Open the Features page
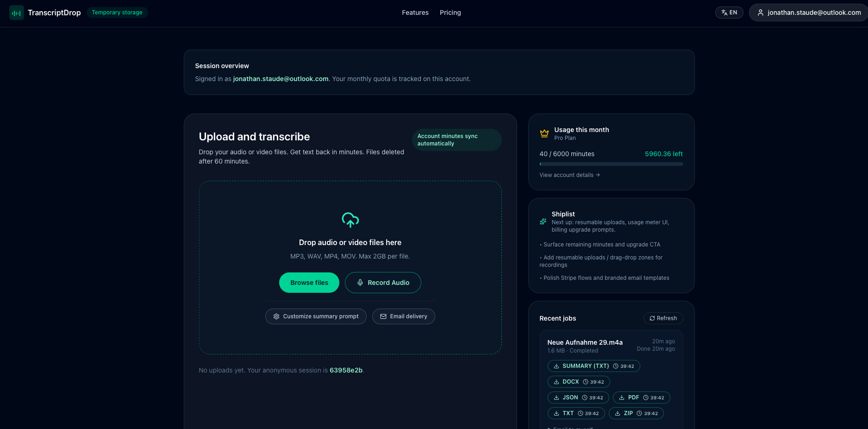868x429 pixels. pyautogui.click(x=415, y=13)
